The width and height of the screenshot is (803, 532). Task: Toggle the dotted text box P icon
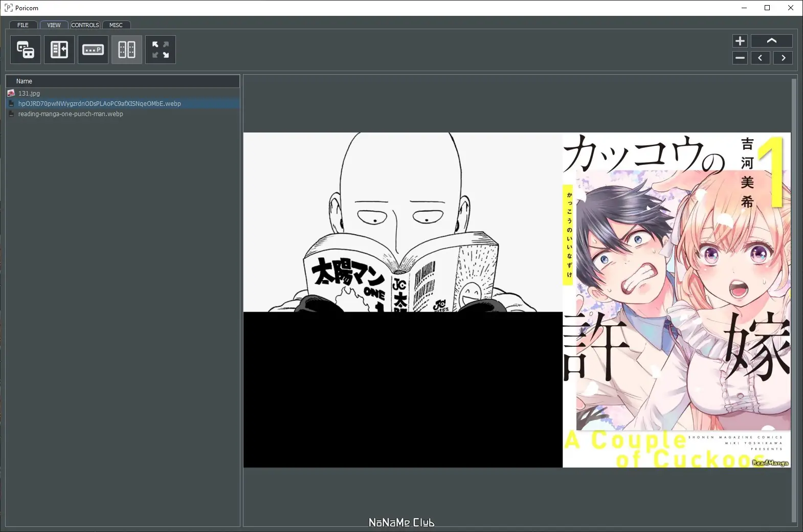point(93,50)
